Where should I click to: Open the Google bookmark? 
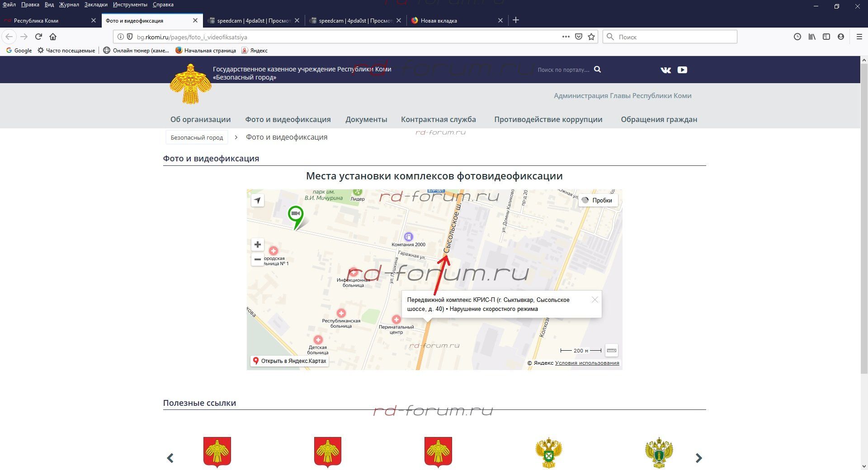(x=19, y=50)
